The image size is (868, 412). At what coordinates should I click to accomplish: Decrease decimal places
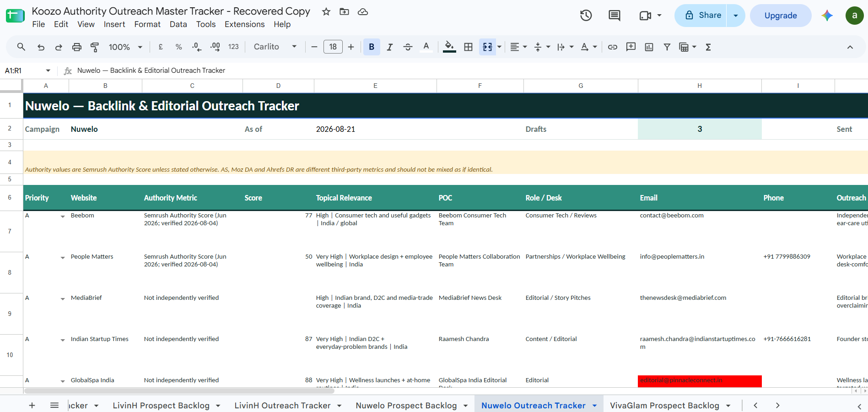pos(197,47)
